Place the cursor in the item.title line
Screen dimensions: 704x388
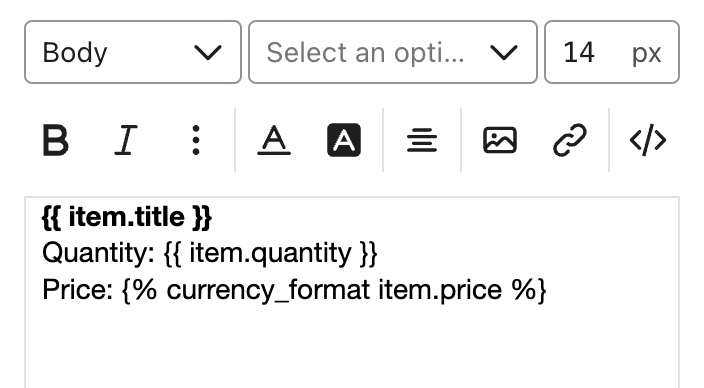pyautogui.click(x=127, y=217)
